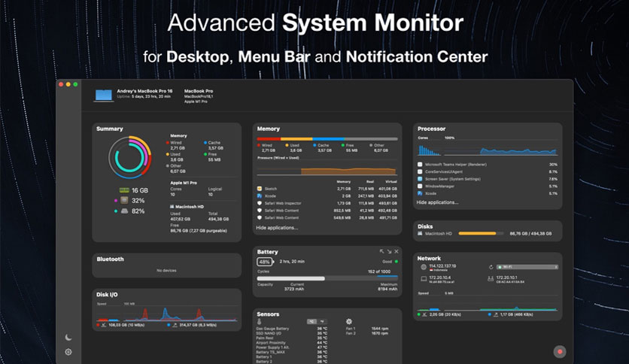This screenshot has height=364, width=629.
Task: Click the public IP 114.122.137.19
Action: (x=442, y=265)
